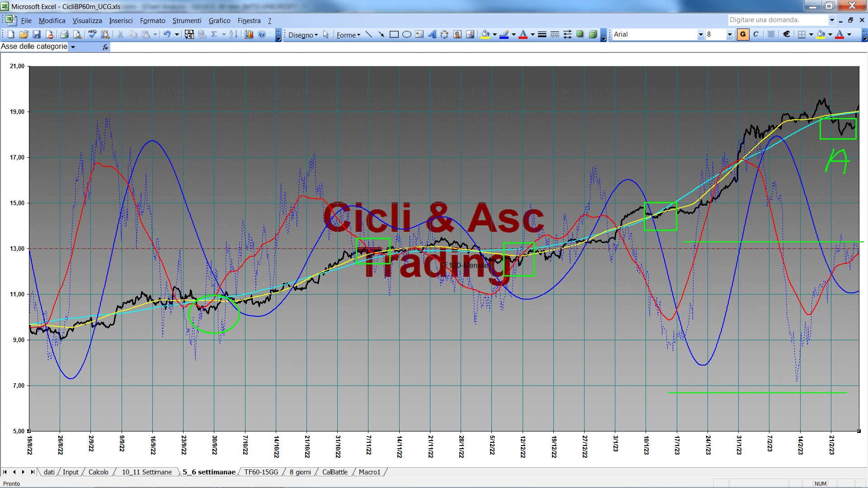Run the ABC spelling check
Image resolution: width=868 pixels, height=488 pixels.
[92, 34]
